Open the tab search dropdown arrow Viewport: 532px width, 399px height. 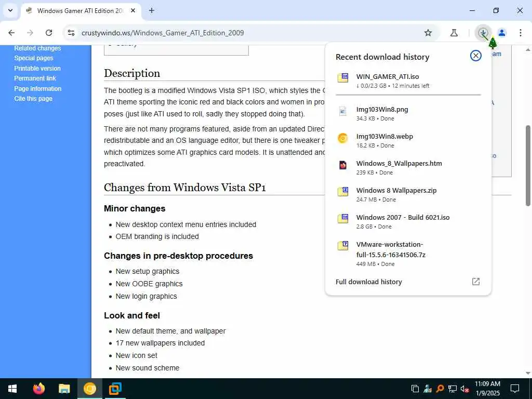click(10, 10)
